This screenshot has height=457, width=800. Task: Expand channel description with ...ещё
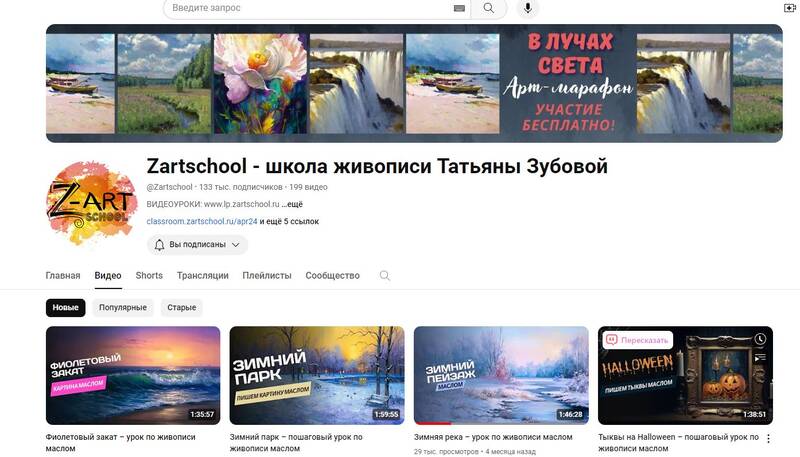click(x=292, y=204)
